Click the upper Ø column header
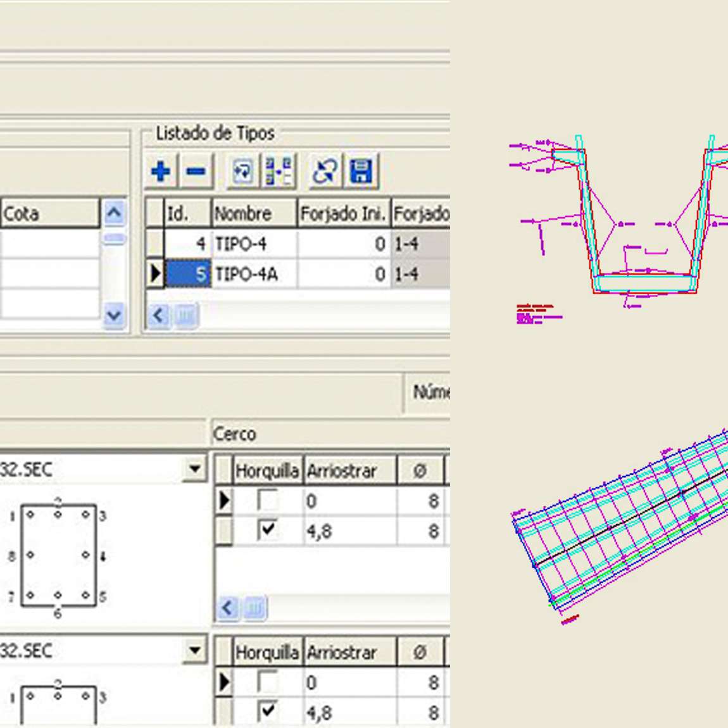The image size is (728, 728). (x=420, y=471)
